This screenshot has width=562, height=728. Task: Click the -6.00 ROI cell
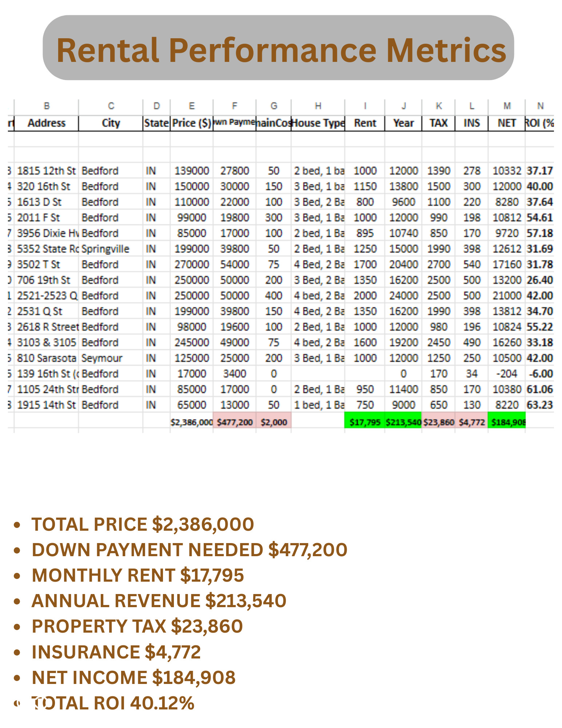[541, 374]
